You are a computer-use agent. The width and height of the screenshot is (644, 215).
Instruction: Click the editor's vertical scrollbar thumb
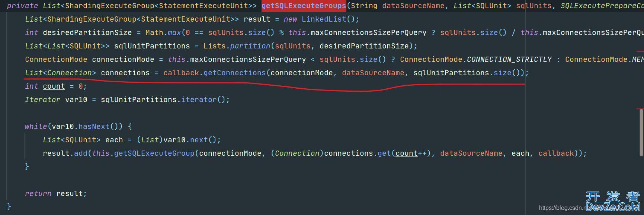click(x=641, y=132)
